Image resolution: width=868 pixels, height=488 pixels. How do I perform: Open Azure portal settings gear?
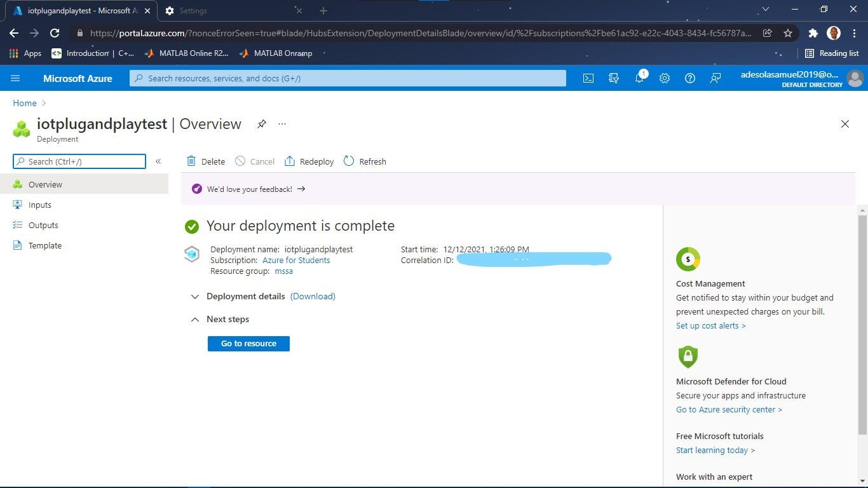[665, 78]
